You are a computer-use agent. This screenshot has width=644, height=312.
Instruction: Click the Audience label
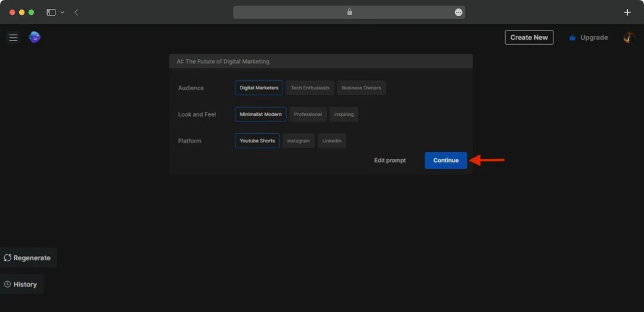[191, 88]
